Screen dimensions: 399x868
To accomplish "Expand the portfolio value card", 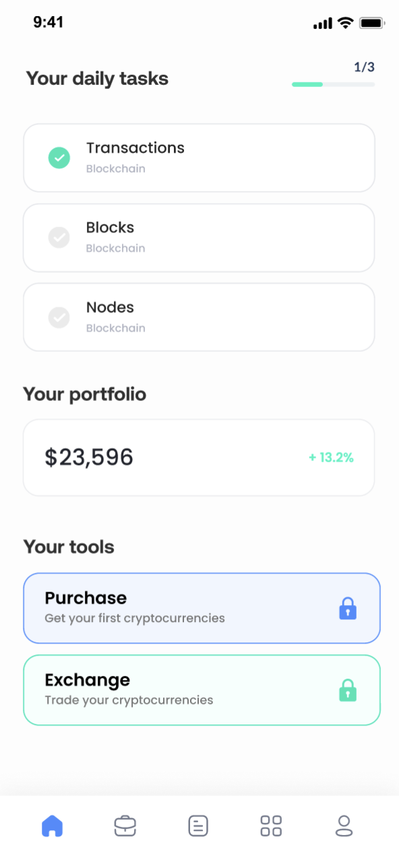I will [x=199, y=457].
